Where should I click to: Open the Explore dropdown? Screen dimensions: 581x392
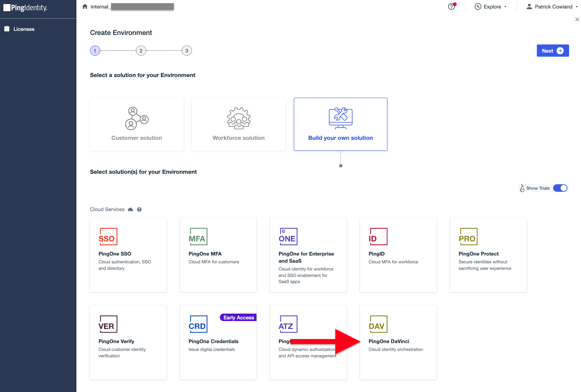(x=491, y=7)
